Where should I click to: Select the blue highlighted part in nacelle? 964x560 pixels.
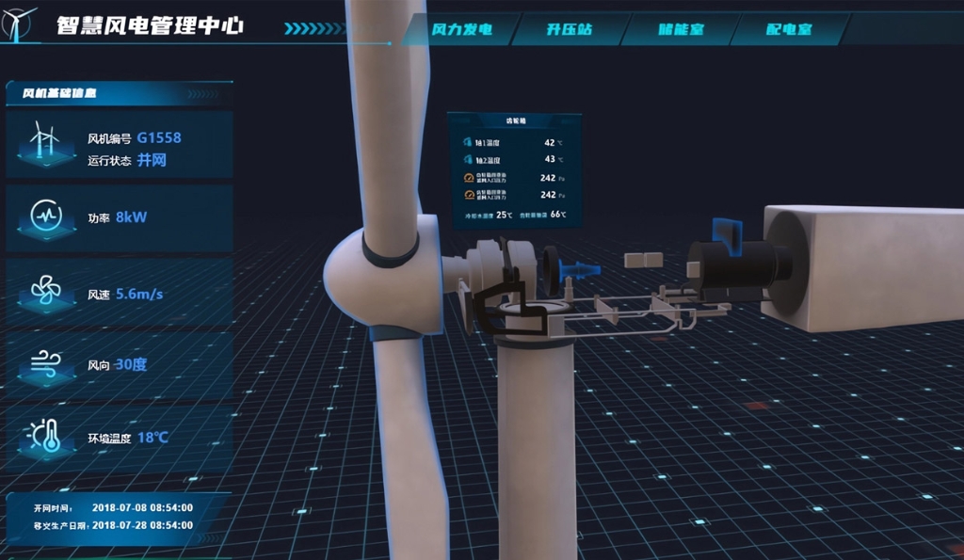click(x=573, y=270)
